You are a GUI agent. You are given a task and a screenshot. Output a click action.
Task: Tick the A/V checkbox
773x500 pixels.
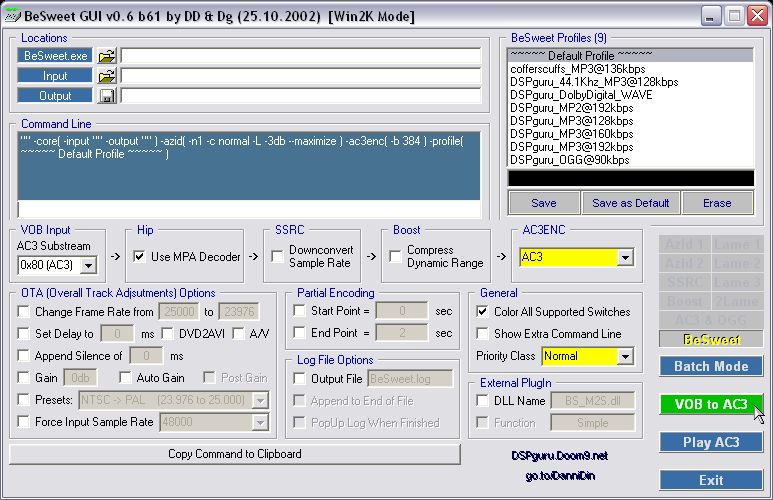tap(239, 334)
